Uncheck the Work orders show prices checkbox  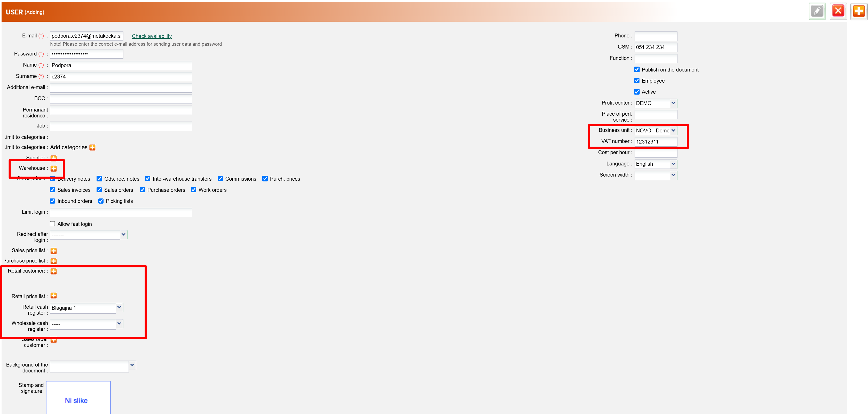[194, 190]
